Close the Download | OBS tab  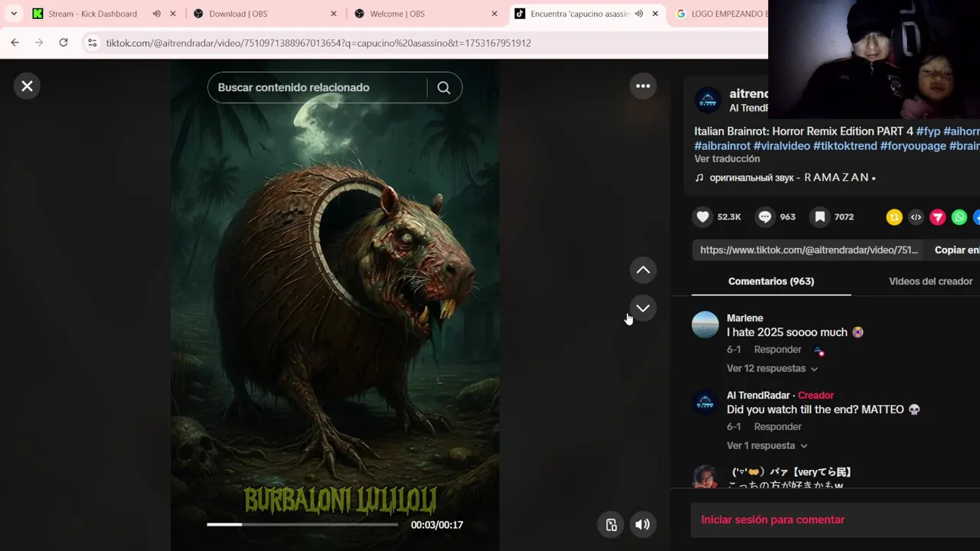pyautogui.click(x=334, y=14)
